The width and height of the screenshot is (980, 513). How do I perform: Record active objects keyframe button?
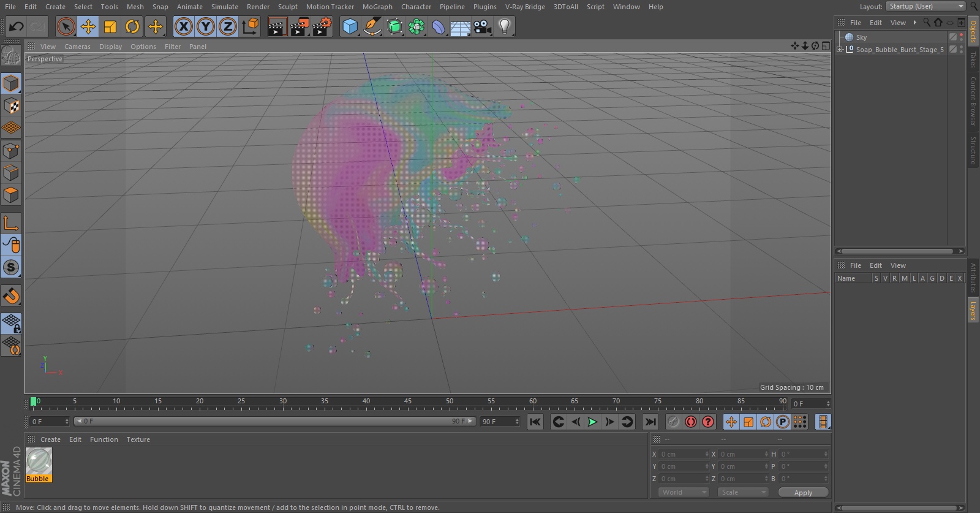674,422
